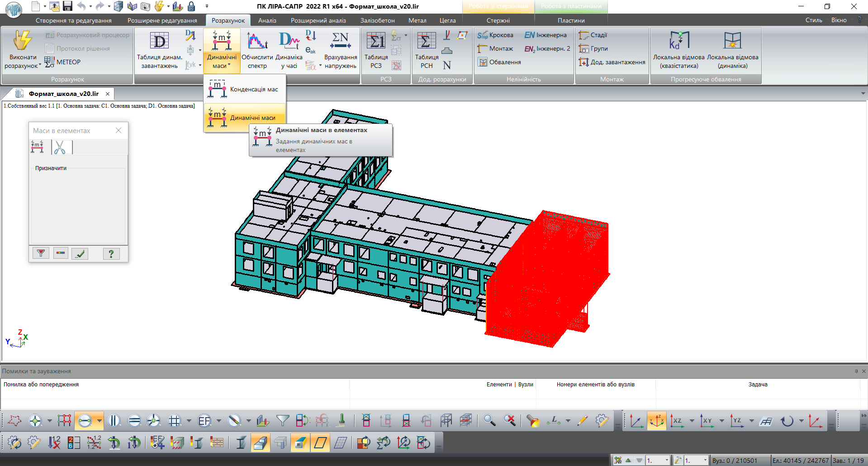Open the Таблиця динам. завантажень table
Screen dimensions: 868x466
pos(159,50)
